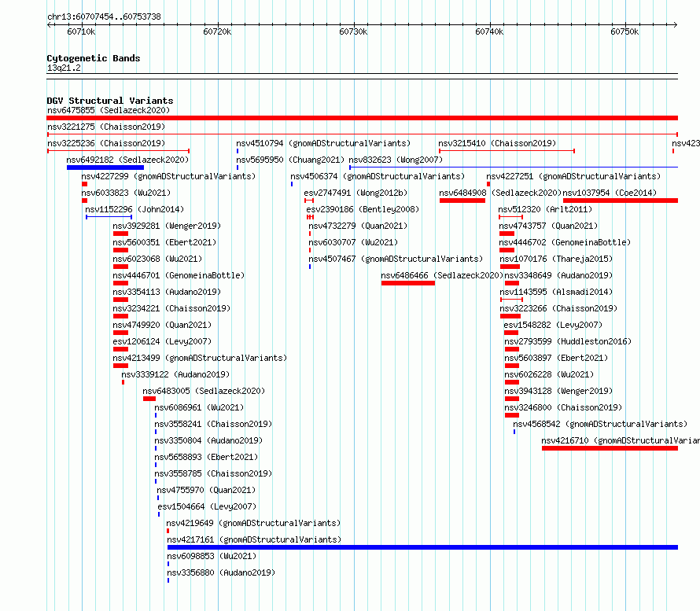This screenshot has height=611, width=700.
Task: Open esv1504664 (Levy2007) variant
Action: [x=207, y=506]
